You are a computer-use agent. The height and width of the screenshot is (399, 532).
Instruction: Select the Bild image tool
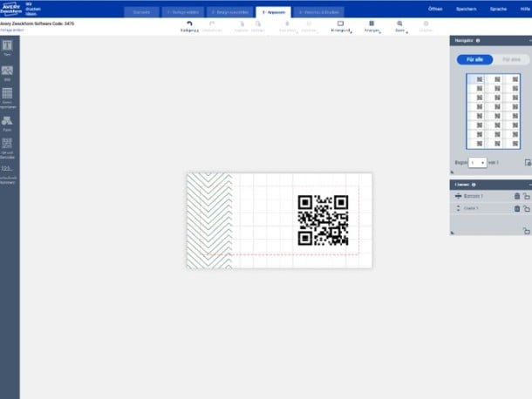(x=7, y=73)
